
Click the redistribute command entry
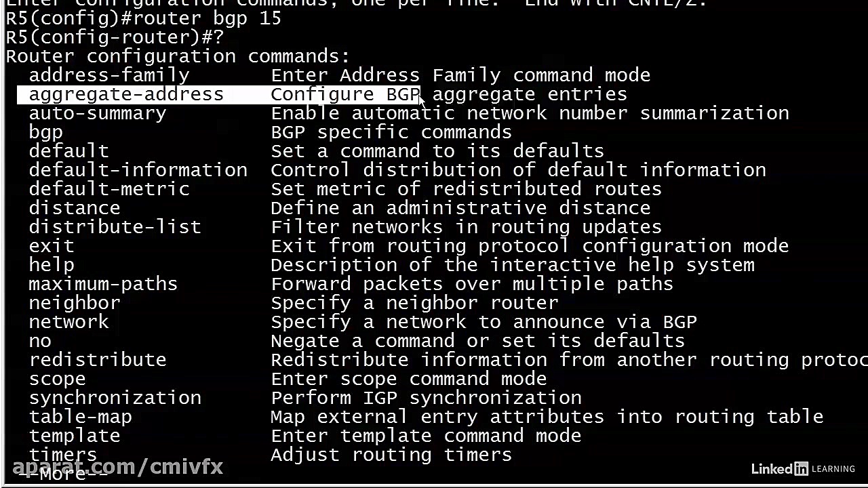pyautogui.click(x=97, y=360)
